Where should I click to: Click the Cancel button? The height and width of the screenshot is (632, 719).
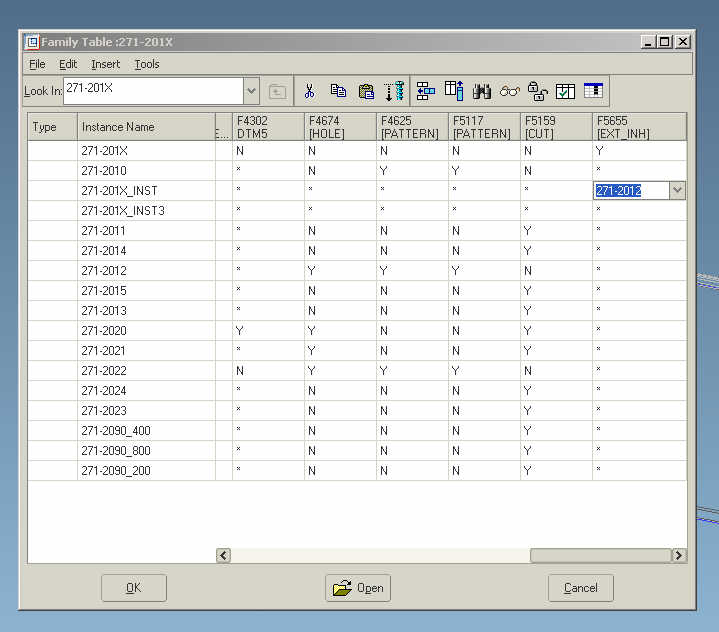click(581, 588)
